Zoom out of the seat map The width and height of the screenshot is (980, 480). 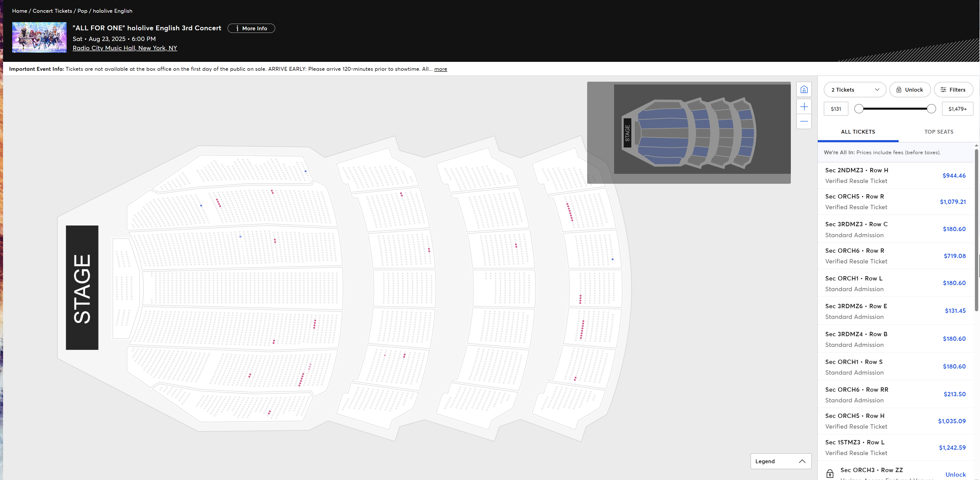click(804, 121)
